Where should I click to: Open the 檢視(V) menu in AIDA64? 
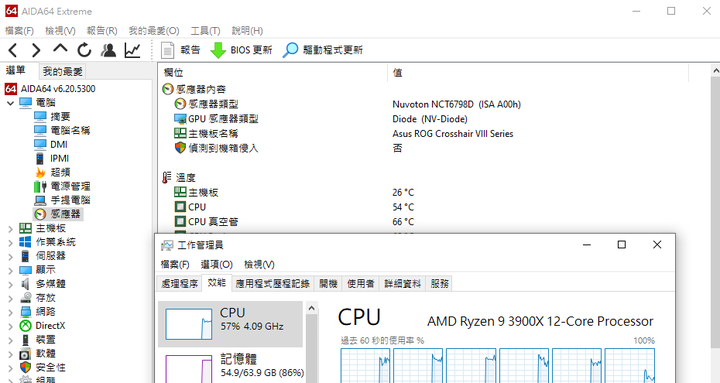click(60, 31)
